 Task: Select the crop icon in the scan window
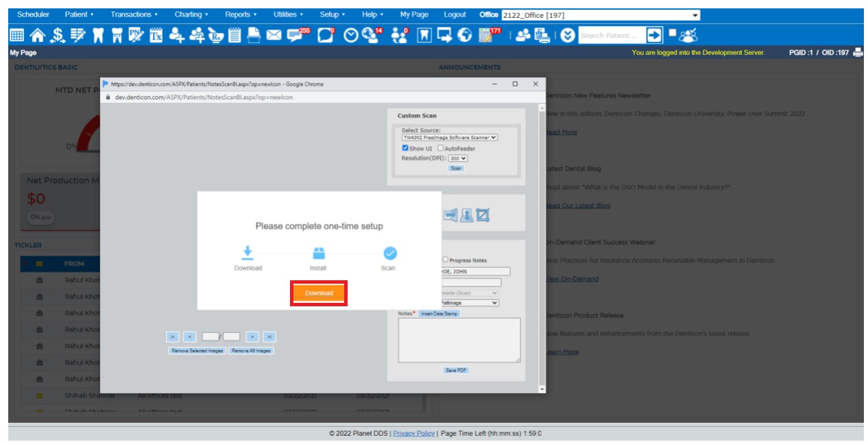tap(483, 214)
